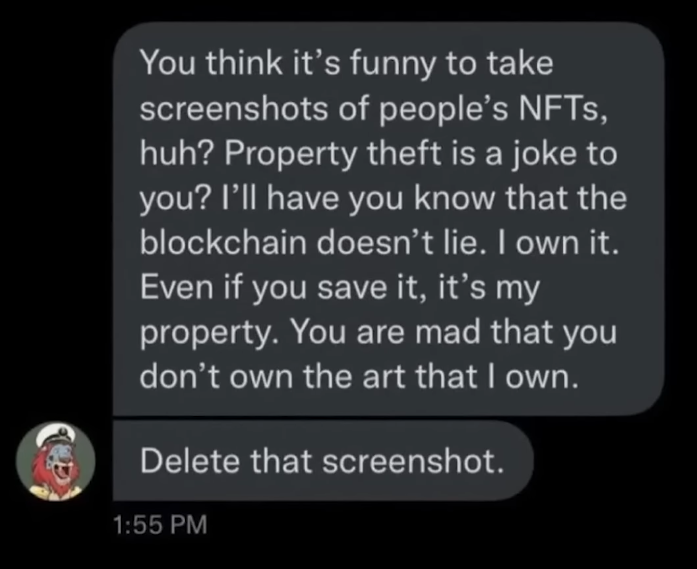697x569 pixels.
Task: Click the "Delete that screenshot." message bubble
Action: click(x=321, y=460)
